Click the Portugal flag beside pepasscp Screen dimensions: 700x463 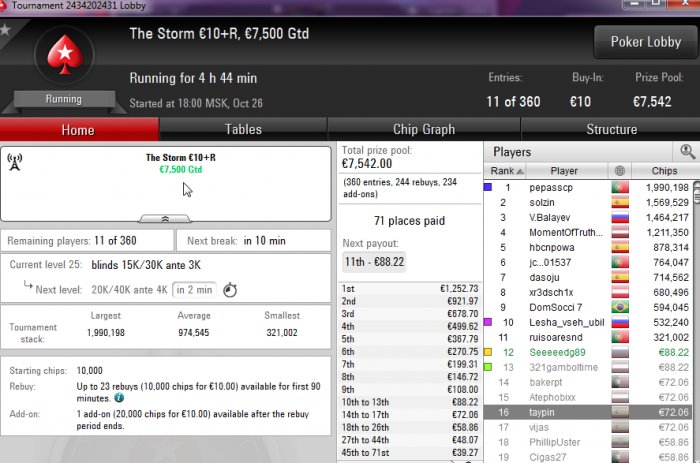[620, 188]
